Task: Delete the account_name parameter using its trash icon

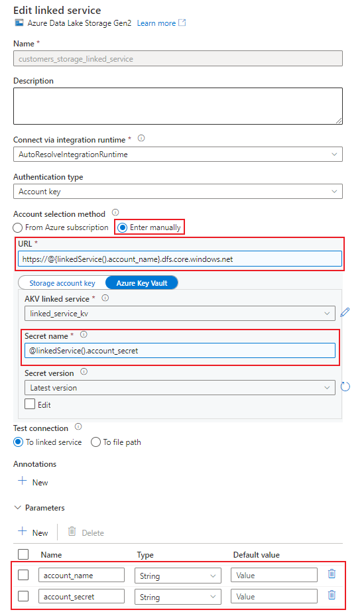Action: tap(332, 574)
